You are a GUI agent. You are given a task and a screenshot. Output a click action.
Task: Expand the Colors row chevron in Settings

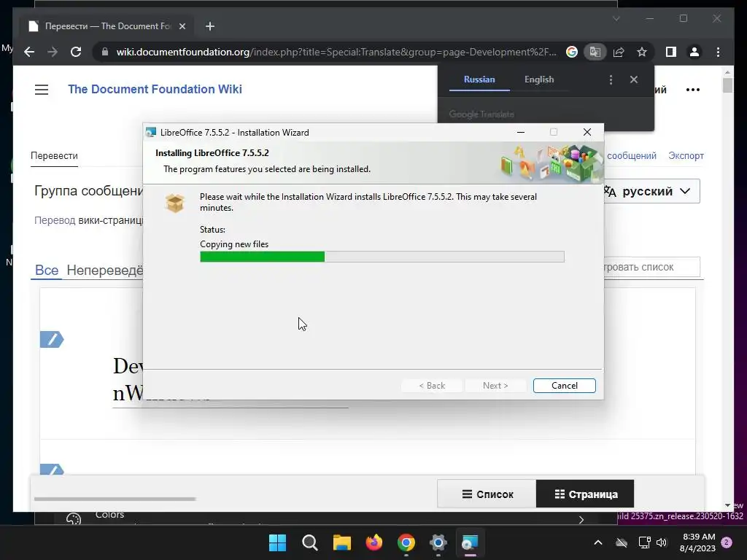[581, 519]
